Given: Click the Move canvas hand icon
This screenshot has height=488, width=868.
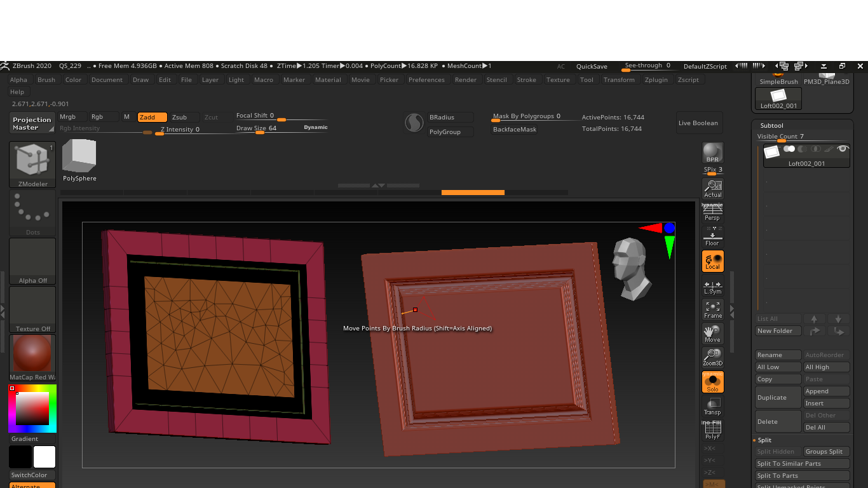Looking at the screenshot, I should [712, 333].
